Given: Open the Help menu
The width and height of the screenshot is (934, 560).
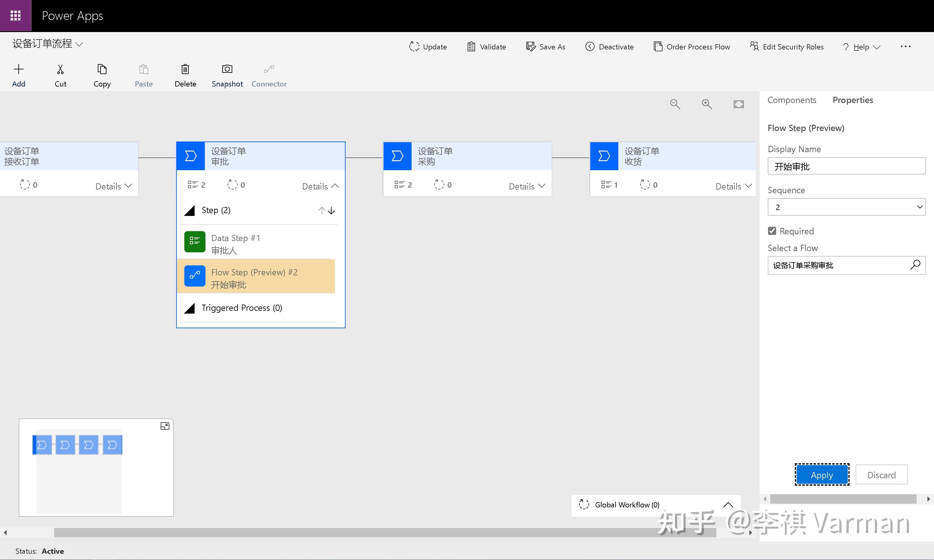Looking at the screenshot, I should (861, 47).
